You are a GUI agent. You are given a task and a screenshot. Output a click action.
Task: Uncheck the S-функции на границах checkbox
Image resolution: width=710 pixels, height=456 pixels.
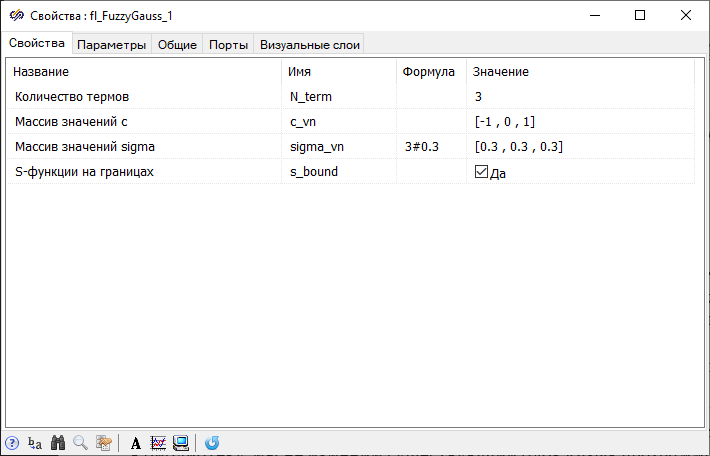pos(481,172)
